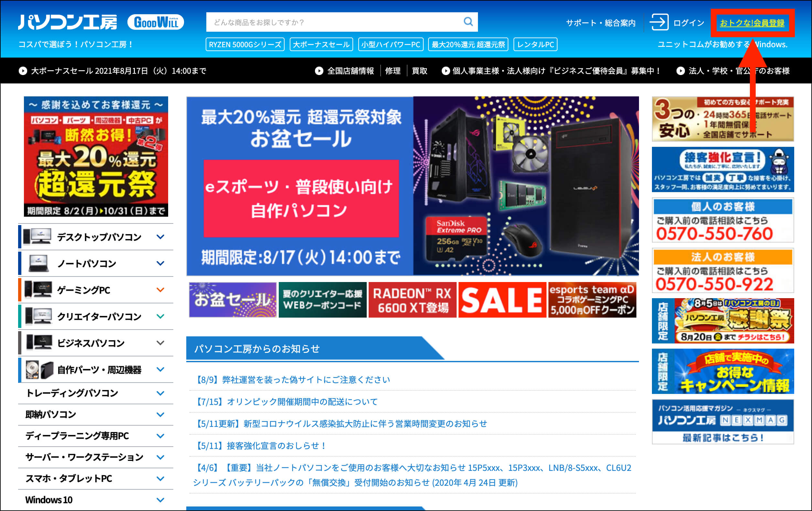Open 【5/11更新】営業時間変更のお知らせ notice

point(341,424)
